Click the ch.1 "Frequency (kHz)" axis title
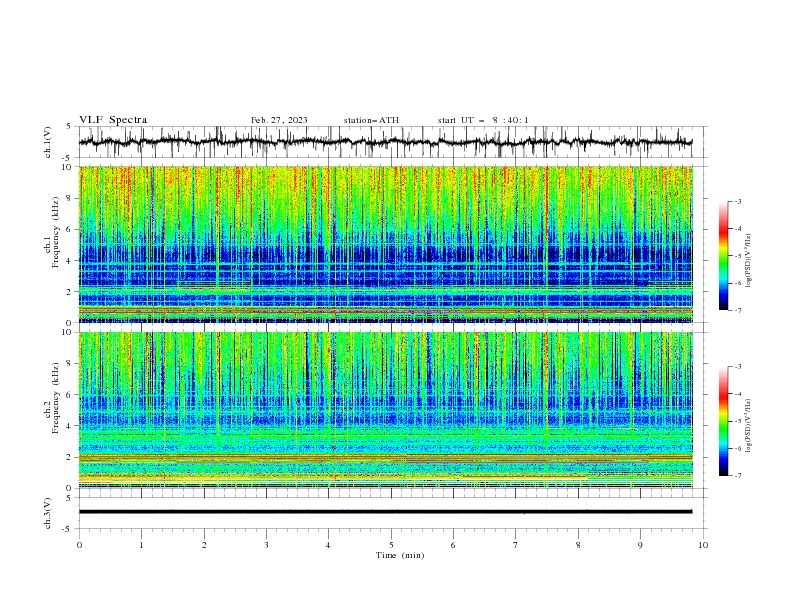This screenshot has width=792, height=612. coord(56,232)
